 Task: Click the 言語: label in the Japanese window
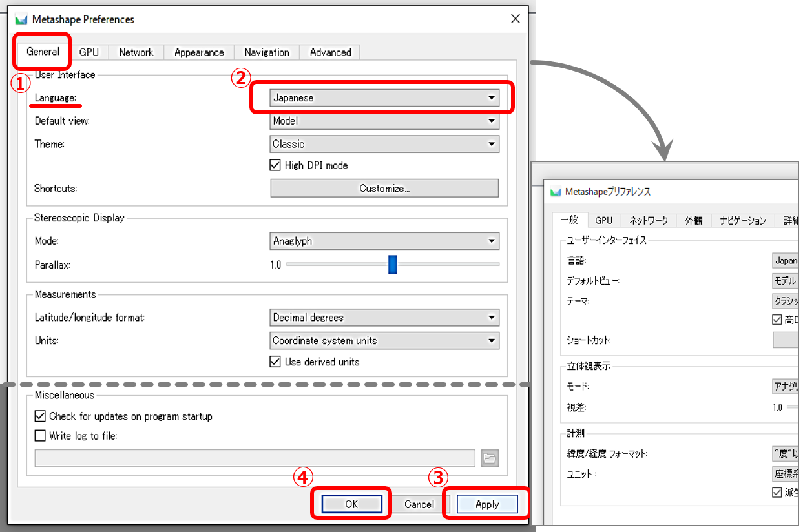point(576,260)
